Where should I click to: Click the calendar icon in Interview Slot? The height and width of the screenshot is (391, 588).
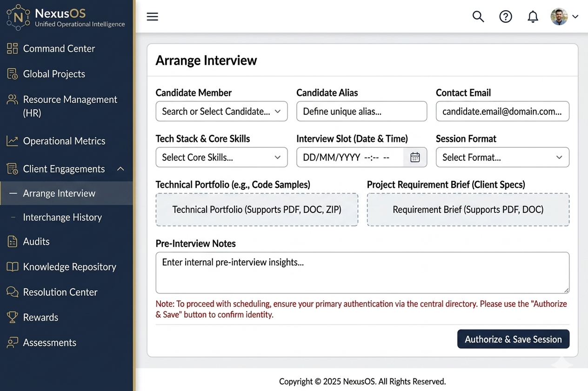point(415,158)
